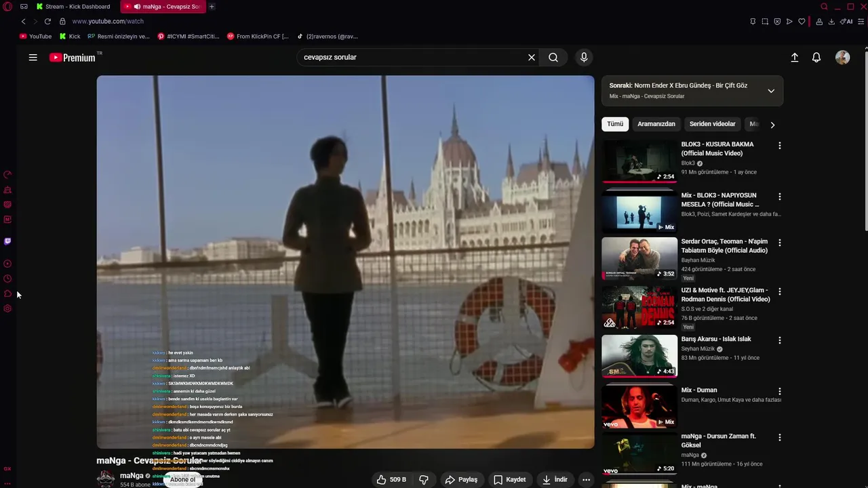
Task: Open the extensions cube icon in sidebar
Action: click(x=7, y=293)
